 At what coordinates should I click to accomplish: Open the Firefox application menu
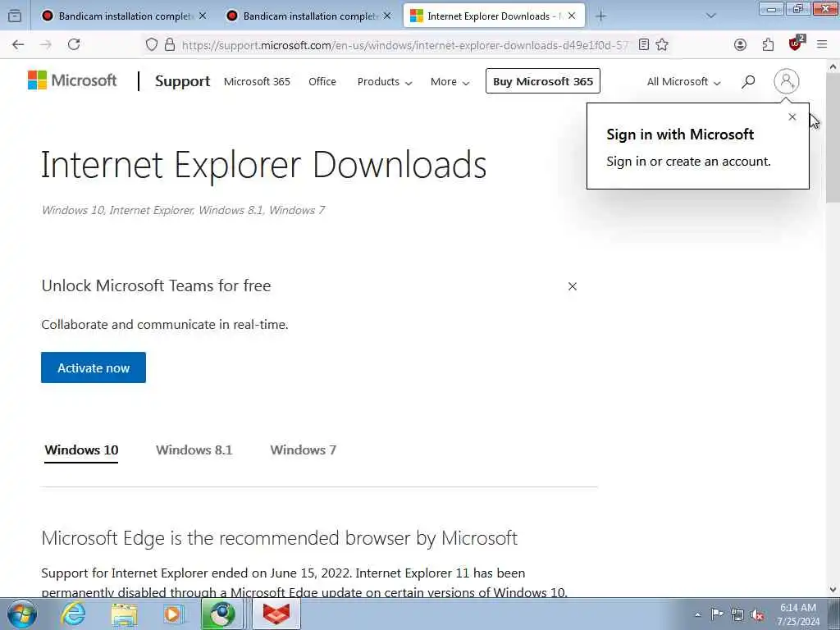click(x=822, y=45)
